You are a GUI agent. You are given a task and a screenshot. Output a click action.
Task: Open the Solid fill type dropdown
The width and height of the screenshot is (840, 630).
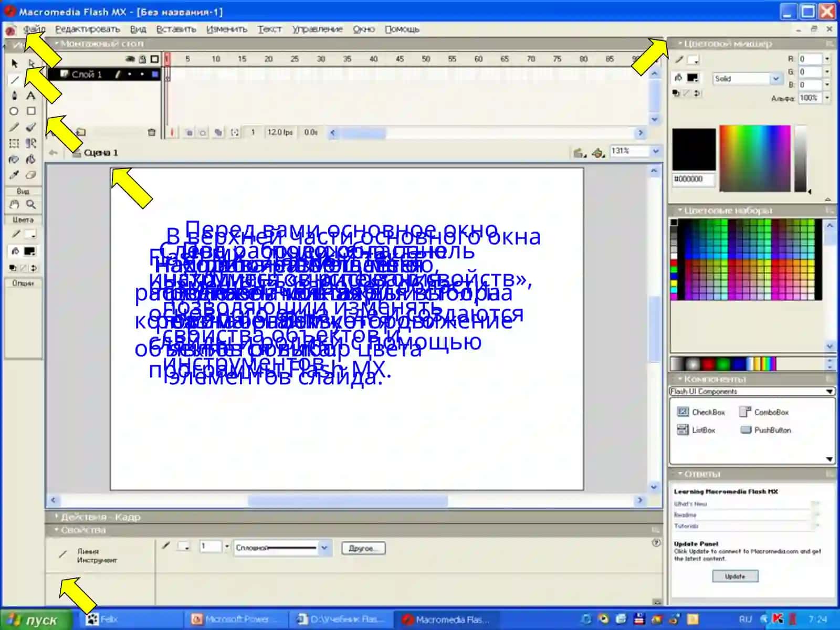coord(775,79)
